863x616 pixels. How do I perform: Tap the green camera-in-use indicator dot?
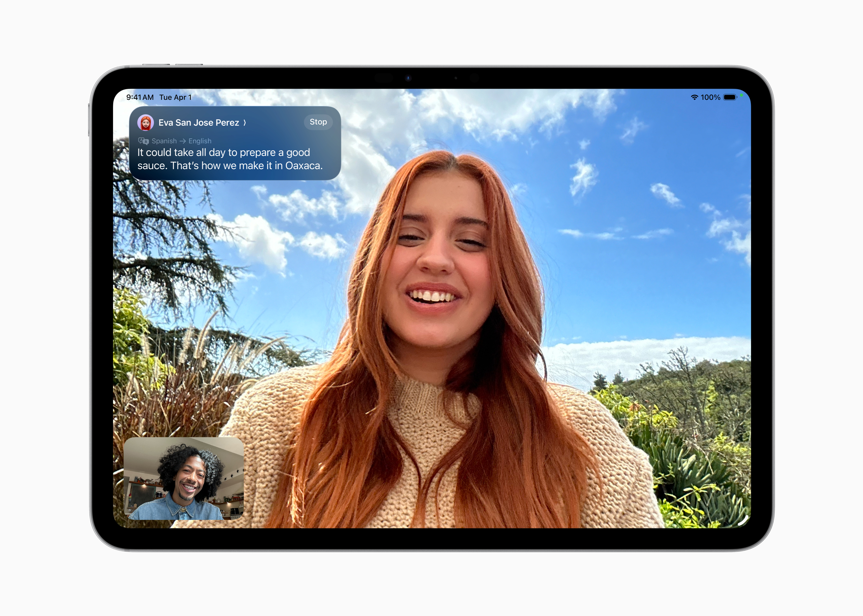pos(742,96)
